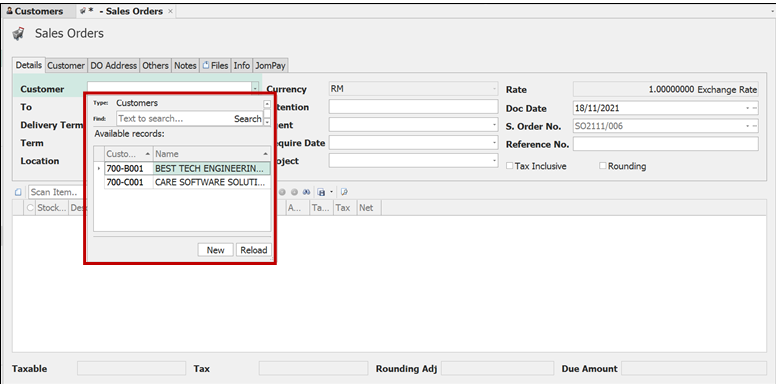Click the A... column header in item grid
776x384 pixels.
tap(298, 208)
